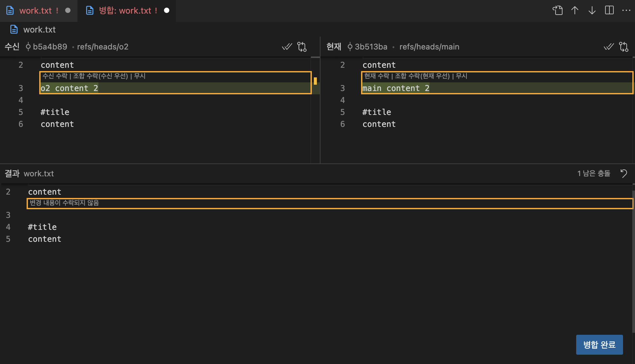Select the 병합: work.txt merge tab
635x364 pixels.
(x=127, y=11)
